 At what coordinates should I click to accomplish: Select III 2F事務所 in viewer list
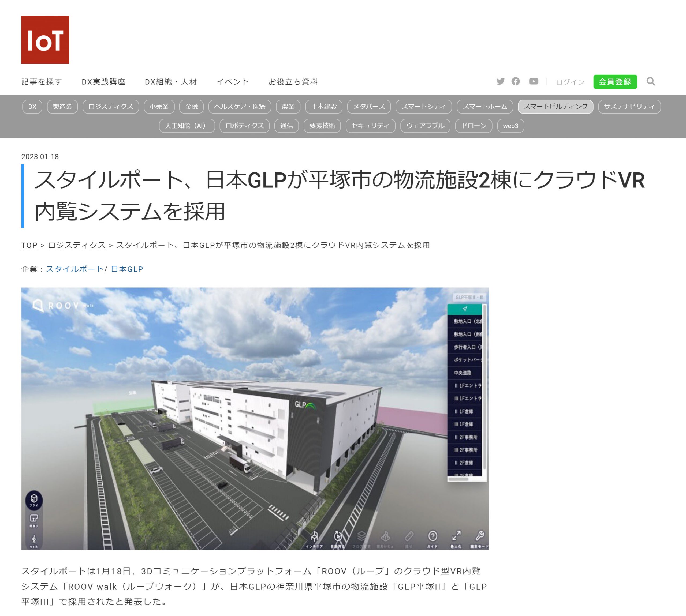click(465, 450)
